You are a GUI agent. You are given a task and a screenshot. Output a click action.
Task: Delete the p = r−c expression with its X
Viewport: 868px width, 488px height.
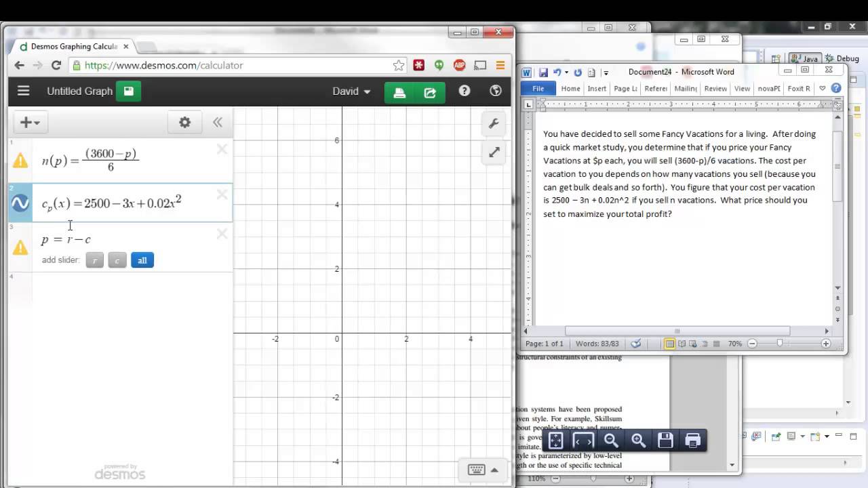[222, 234]
